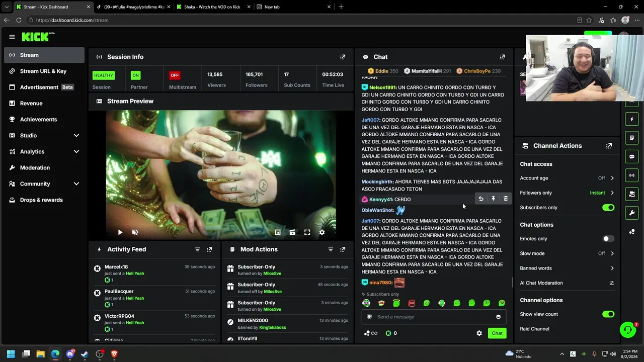Turn off the Show view count switch
Image resolution: width=644 pixels, height=362 pixels.
pos(608,314)
